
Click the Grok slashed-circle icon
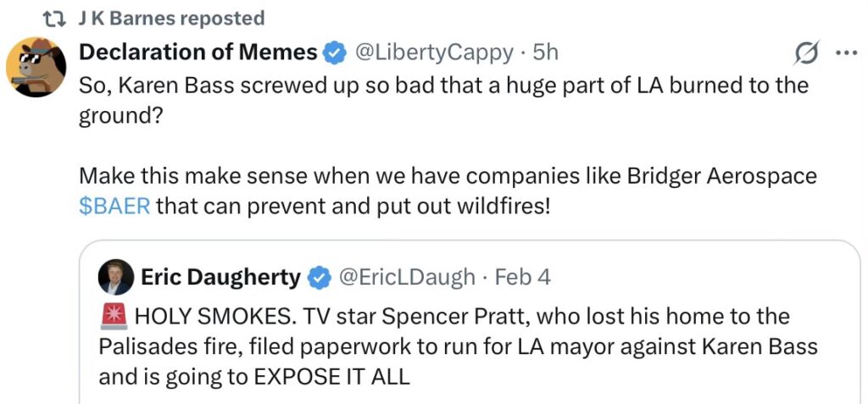tap(805, 53)
